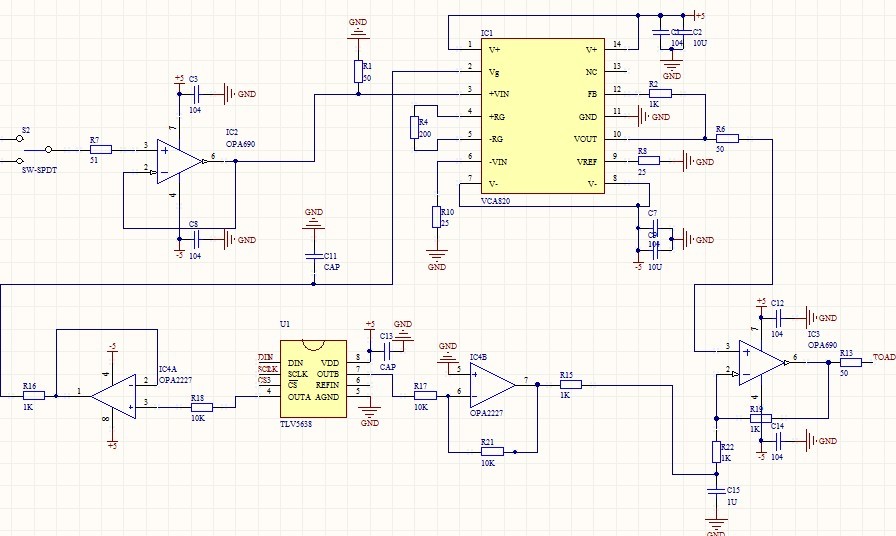Viewport: 896px width, 536px height.
Task: Click the 51 value of resistor R7
Action: [94, 160]
